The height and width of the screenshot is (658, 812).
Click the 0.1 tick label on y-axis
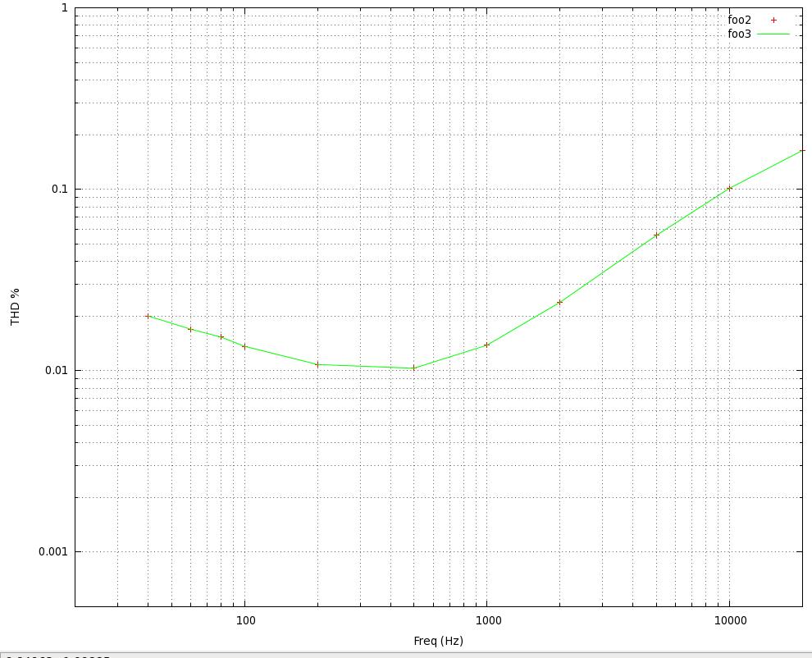tap(60, 189)
